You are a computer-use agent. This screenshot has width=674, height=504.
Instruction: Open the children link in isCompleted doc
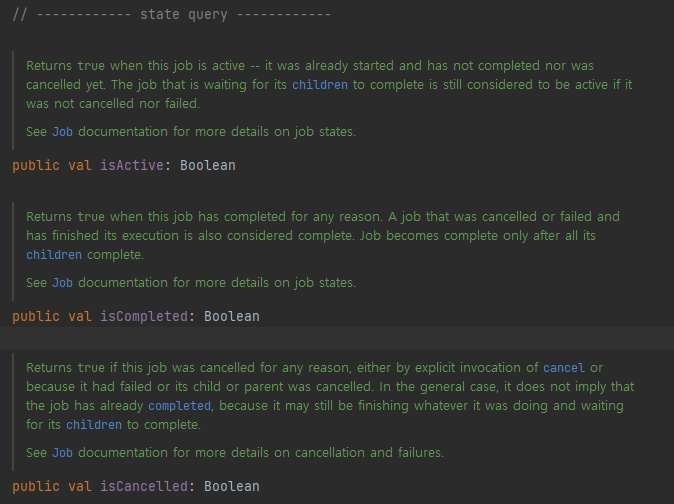pyautogui.click(x=54, y=255)
